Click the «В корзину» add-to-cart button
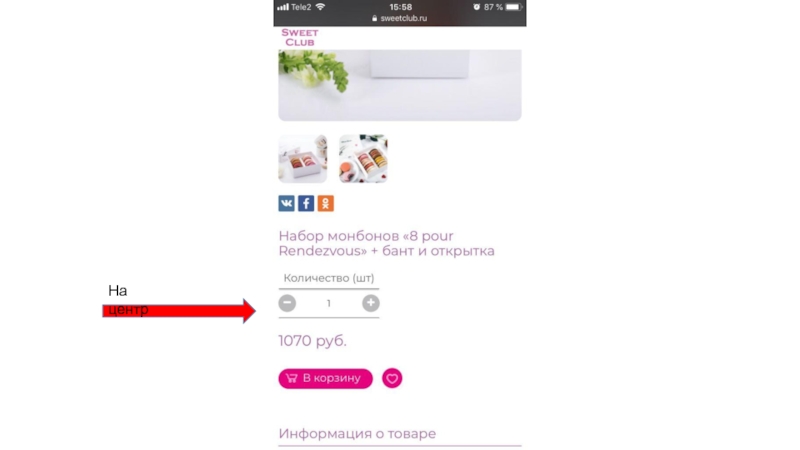 point(326,378)
